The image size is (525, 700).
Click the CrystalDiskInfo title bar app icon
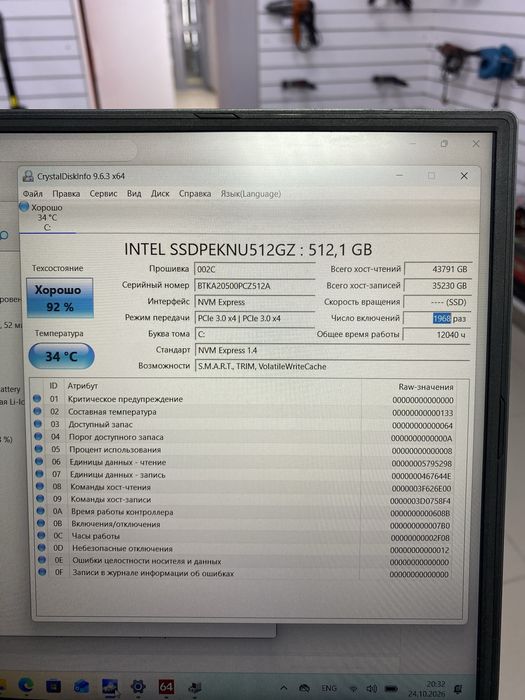coord(28,176)
